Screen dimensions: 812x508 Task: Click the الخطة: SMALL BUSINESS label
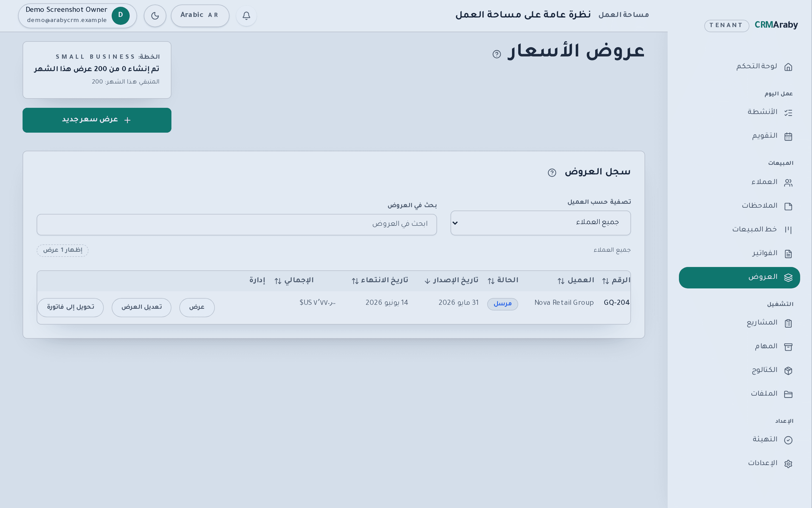point(107,56)
